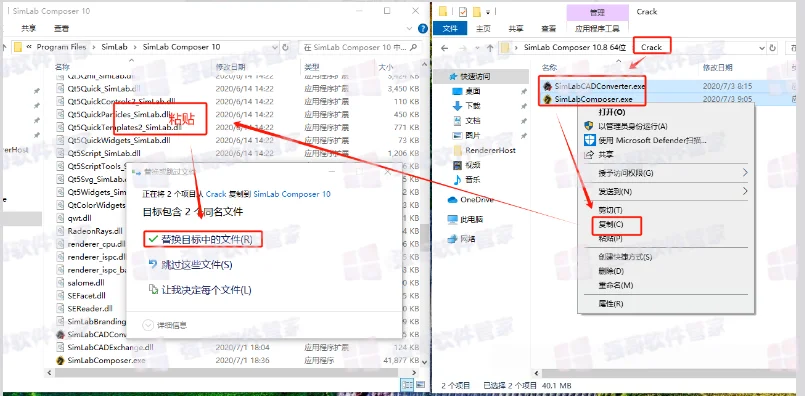Viewport: 805px width, 396px height.
Task: Choose 创建快捷方式(S) in context menu
Action: tap(625, 256)
